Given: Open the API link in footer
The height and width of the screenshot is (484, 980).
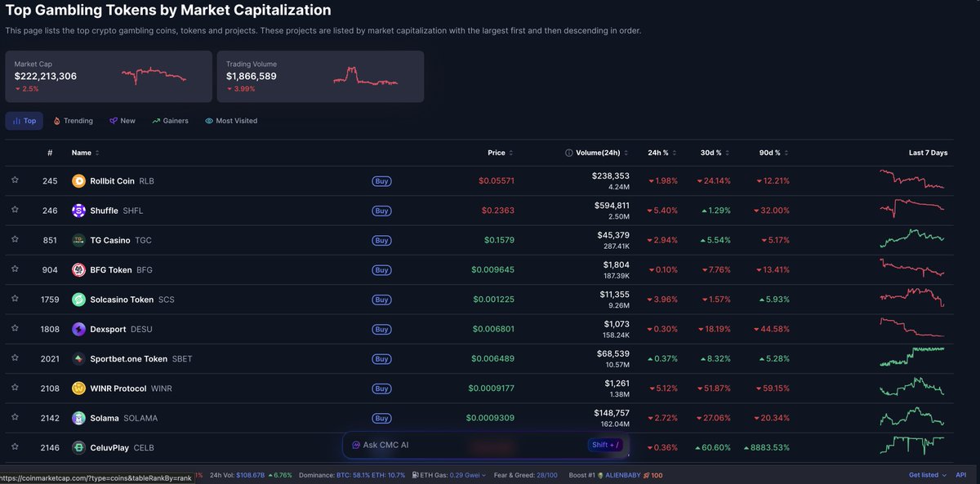Looking at the screenshot, I should 961,475.
